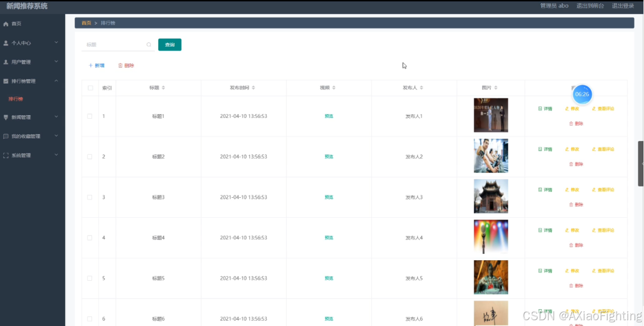Check the 标题4 row checkbox
This screenshot has height=326, width=644.
(89, 238)
